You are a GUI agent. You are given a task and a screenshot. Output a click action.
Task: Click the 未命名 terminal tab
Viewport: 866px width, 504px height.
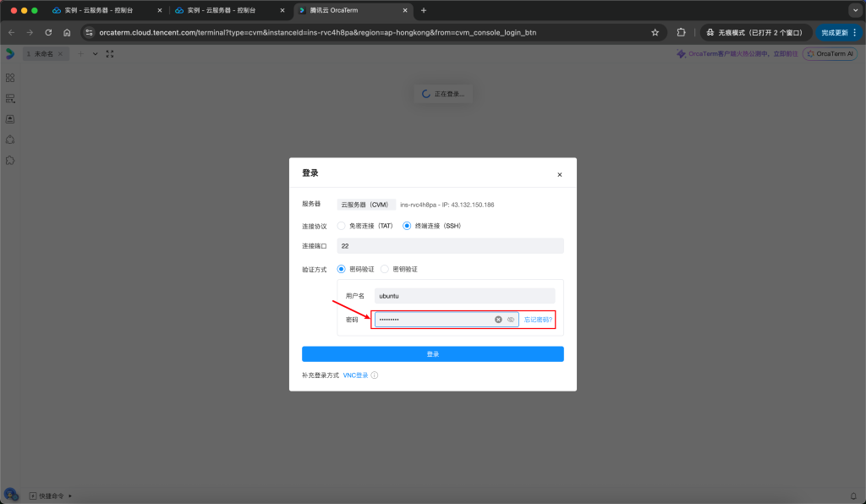44,52
